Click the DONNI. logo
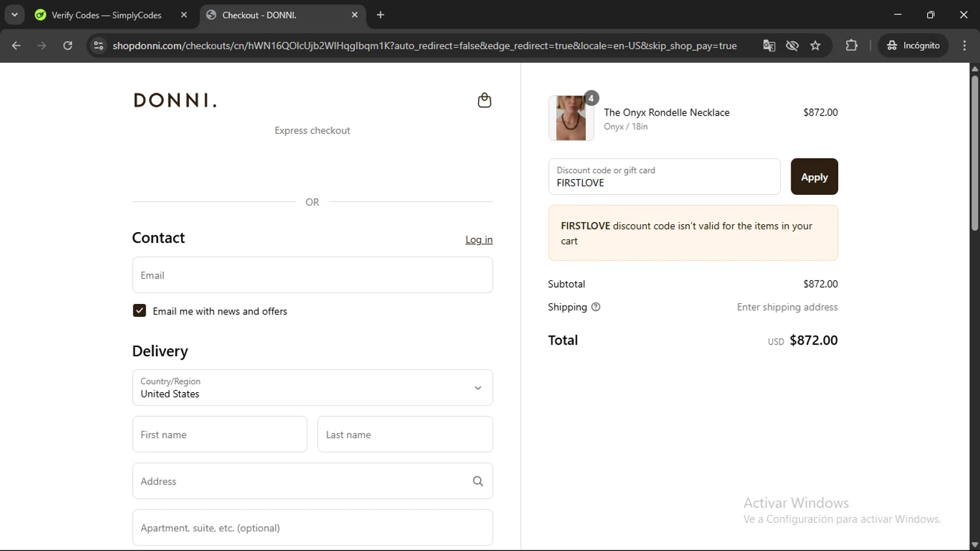Viewport: 980px width, 551px height. click(x=175, y=100)
